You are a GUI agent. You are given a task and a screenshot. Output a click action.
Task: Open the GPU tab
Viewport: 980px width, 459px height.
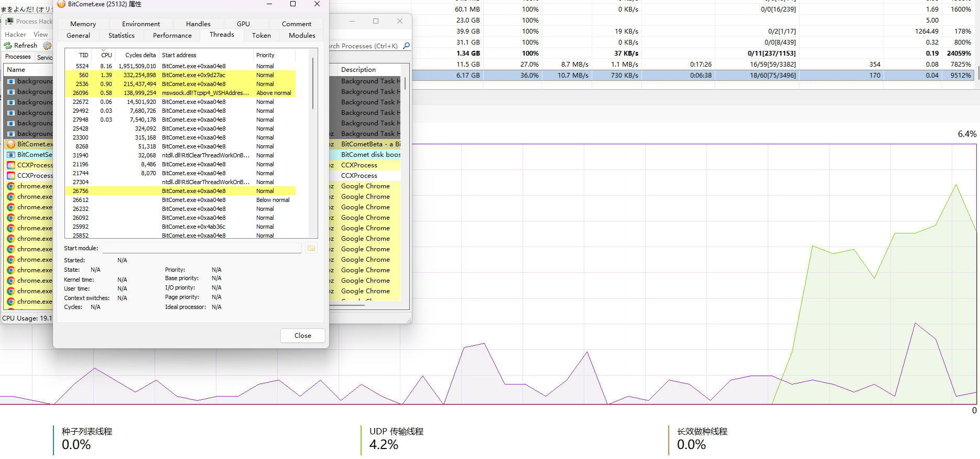tap(243, 24)
